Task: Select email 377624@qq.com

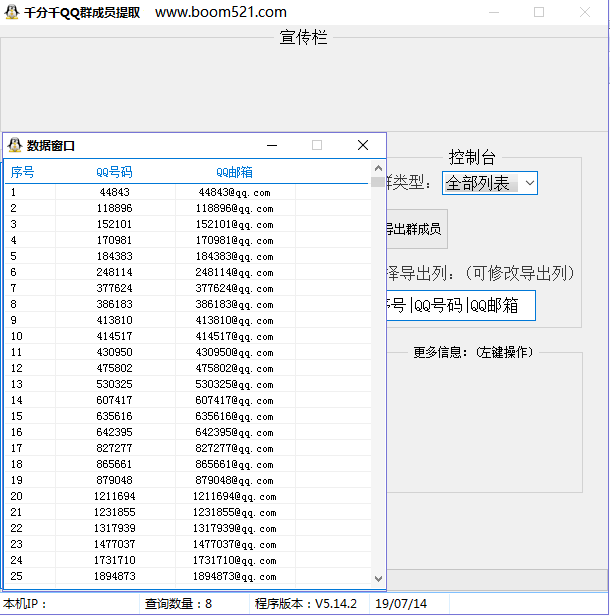Action: pyautogui.click(x=234, y=288)
